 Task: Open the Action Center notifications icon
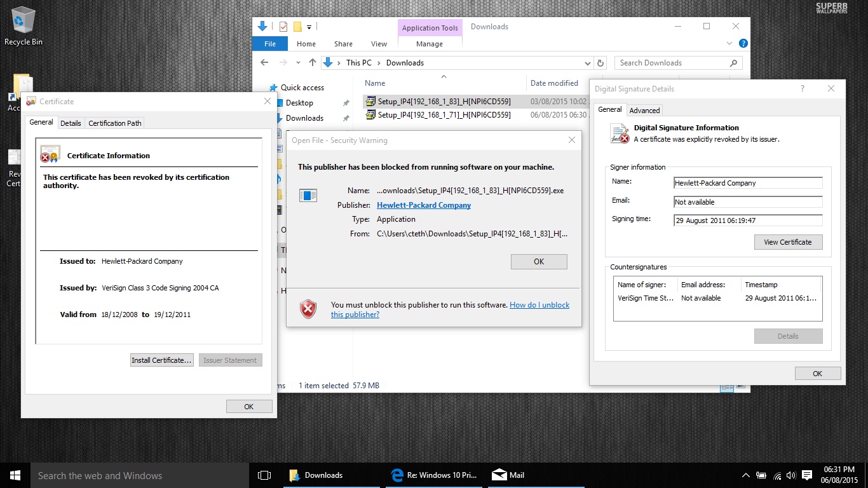coord(807,475)
